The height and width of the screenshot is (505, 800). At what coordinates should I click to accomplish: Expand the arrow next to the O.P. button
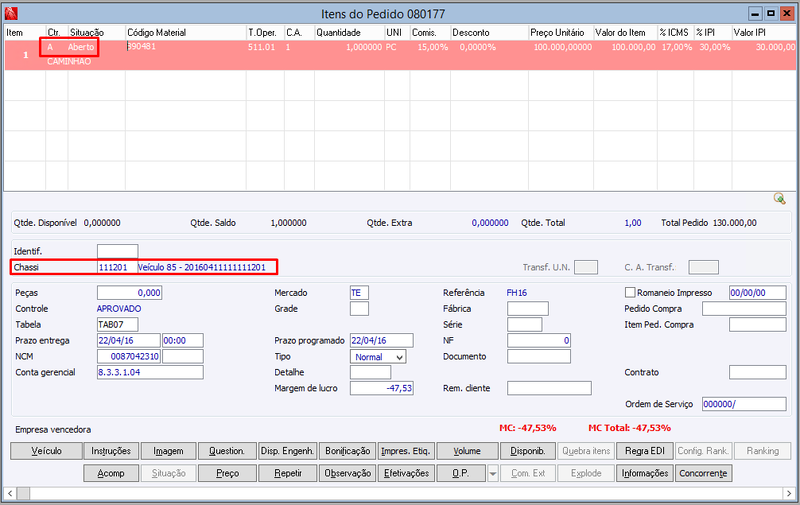coord(492,473)
